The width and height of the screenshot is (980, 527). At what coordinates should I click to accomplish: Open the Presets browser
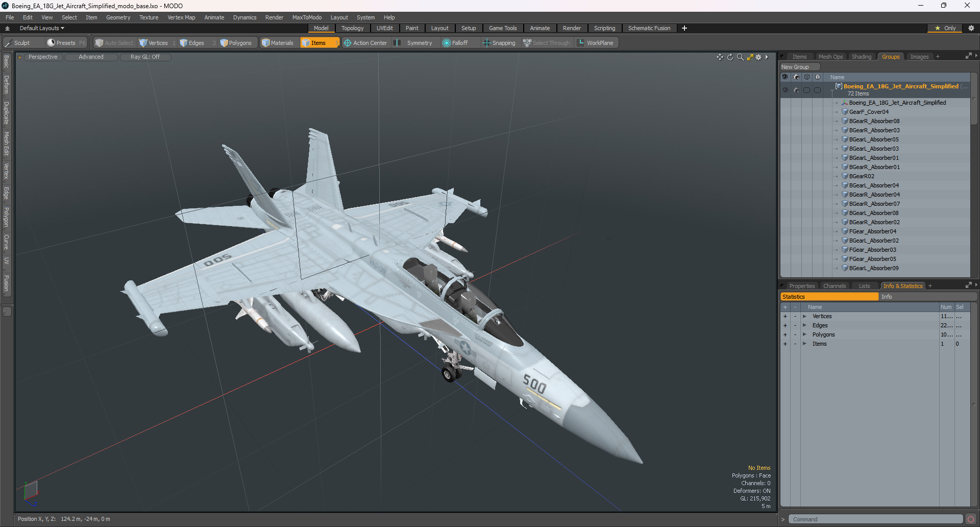pos(65,43)
